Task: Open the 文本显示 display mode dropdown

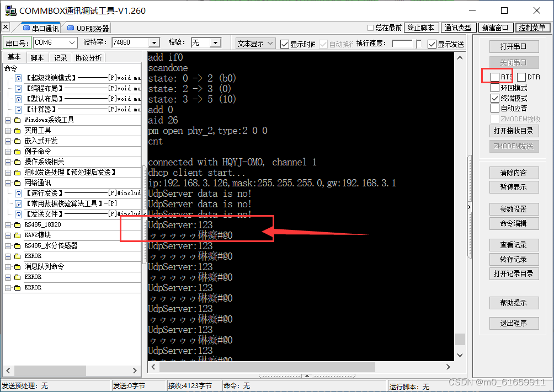Action: click(x=255, y=44)
